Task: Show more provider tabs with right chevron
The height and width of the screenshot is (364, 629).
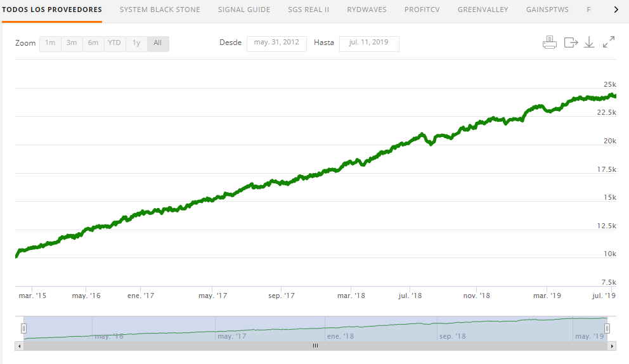Action: (x=616, y=10)
